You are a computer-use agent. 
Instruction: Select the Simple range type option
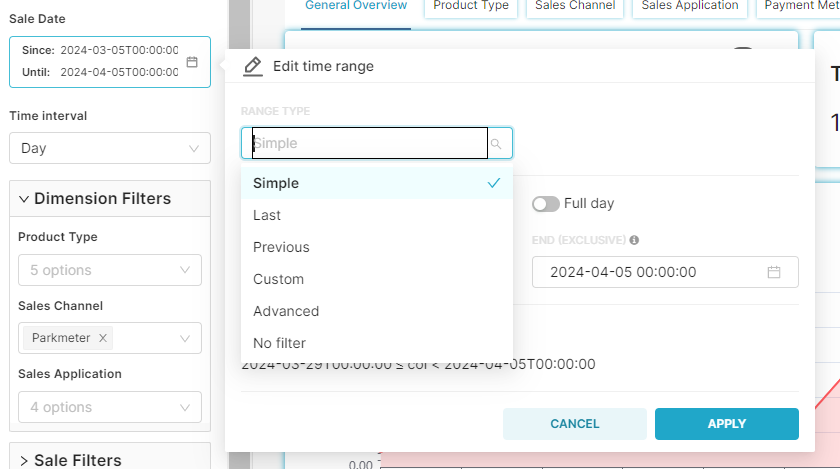[x=377, y=183]
